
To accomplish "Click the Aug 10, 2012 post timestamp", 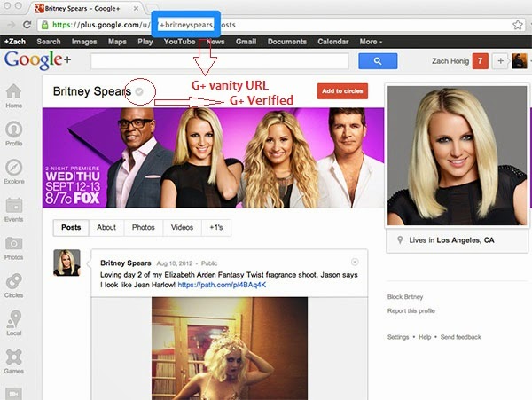I will [x=175, y=263].
